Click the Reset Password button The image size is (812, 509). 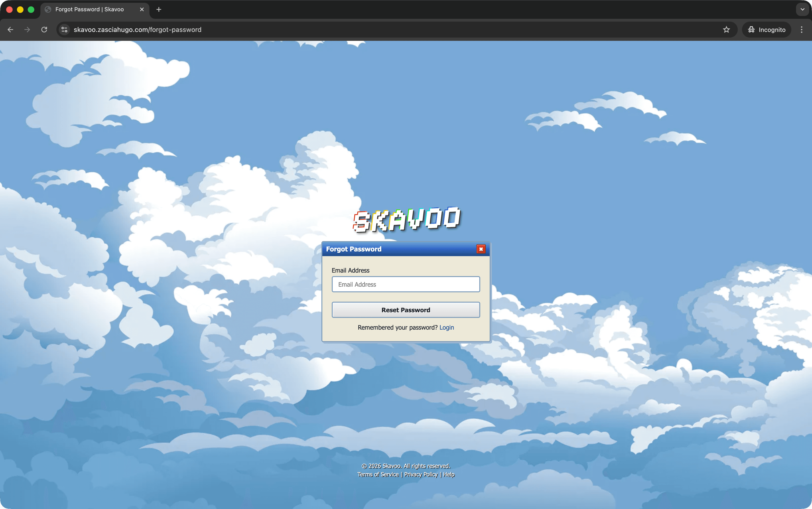pos(406,310)
